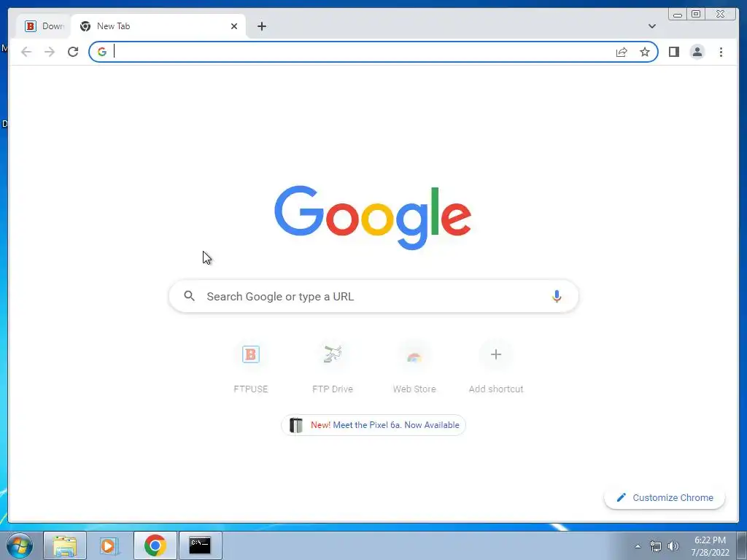The image size is (747, 560).
Task: Open the FTP Drive shortcut
Action: [x=333, y=367]
